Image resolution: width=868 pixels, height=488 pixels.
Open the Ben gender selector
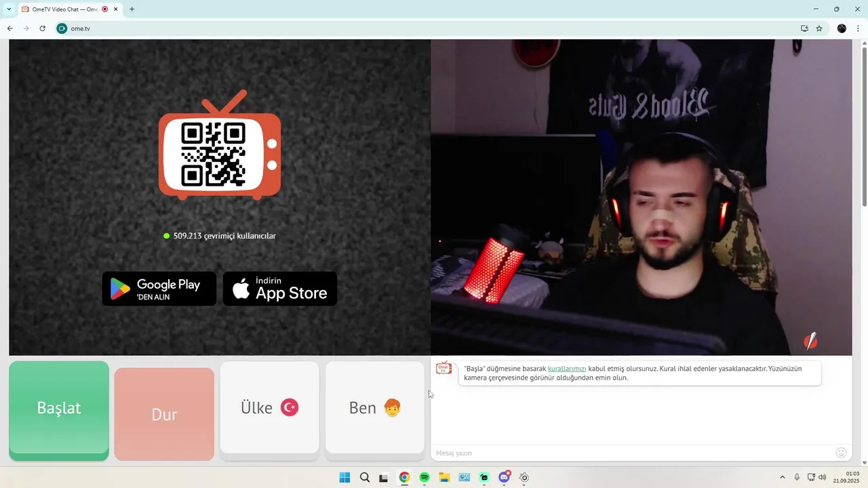[375, 408]
